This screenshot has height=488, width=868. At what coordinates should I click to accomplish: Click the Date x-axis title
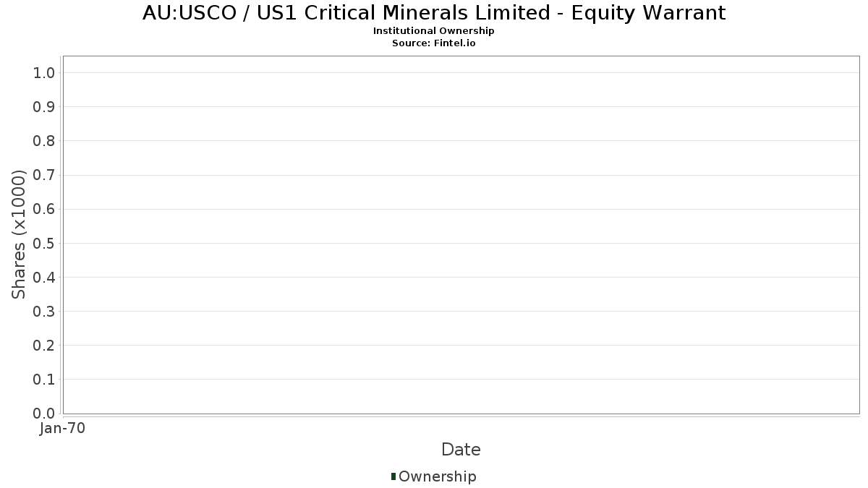coord(461,450)
